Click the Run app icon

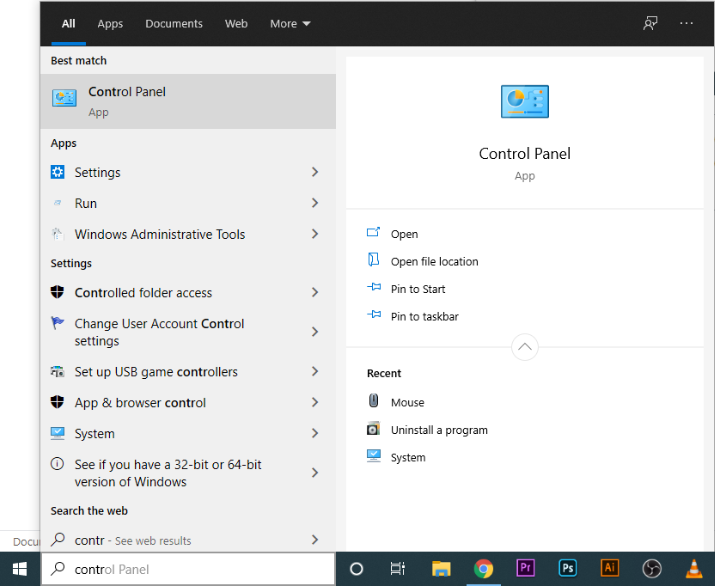pos(57,203)
